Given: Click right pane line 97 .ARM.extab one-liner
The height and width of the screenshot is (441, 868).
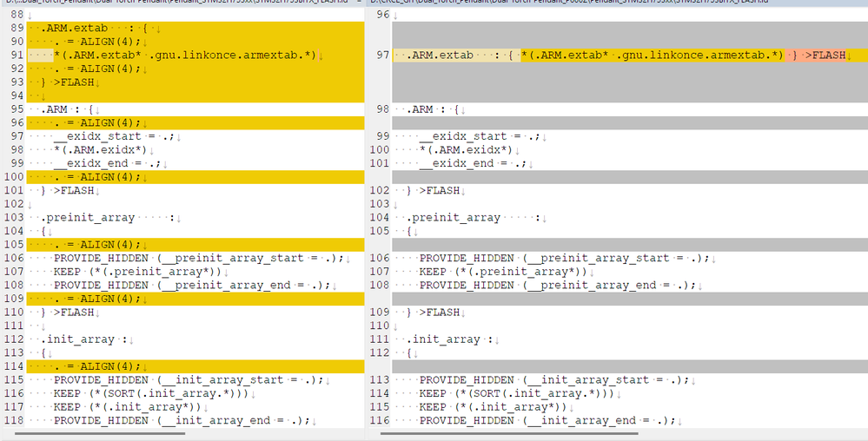Looking at the screenshot, I should point(630,56).
